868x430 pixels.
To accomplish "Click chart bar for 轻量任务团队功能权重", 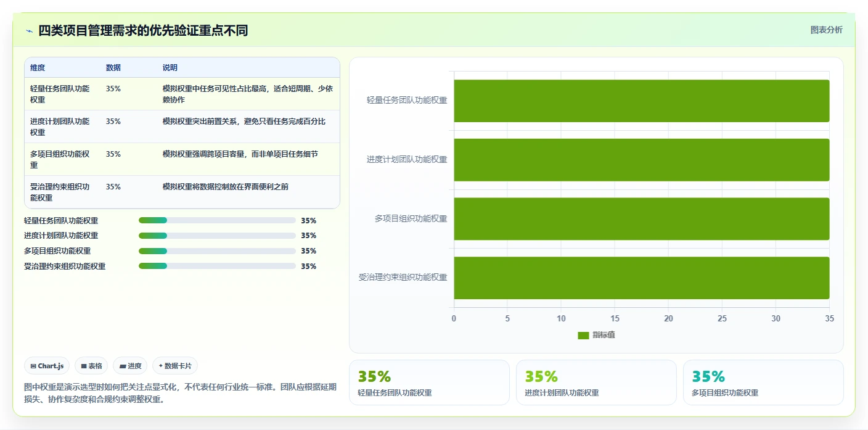I will [642, 101].
